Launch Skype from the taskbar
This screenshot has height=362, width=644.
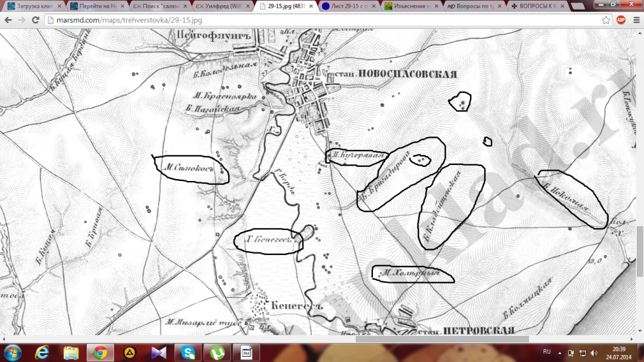[x=188, y=352]
